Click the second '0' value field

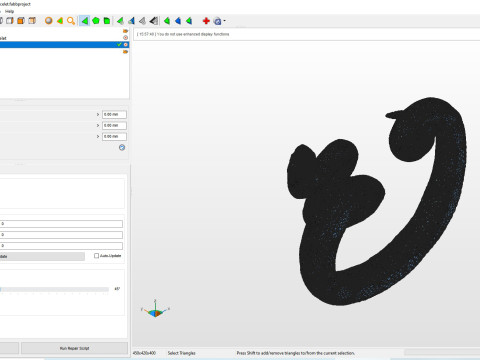tap(61, 235)
